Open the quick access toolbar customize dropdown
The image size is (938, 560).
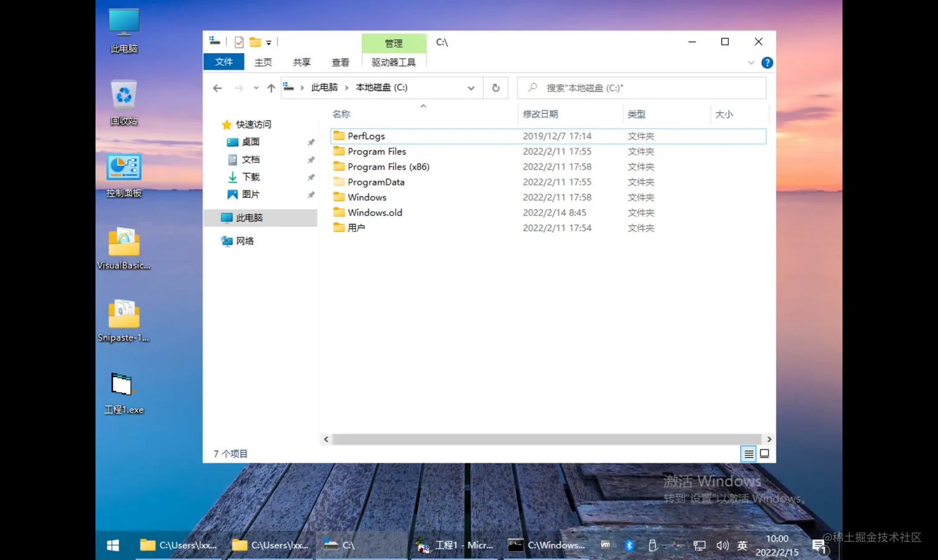click(269, 43)
